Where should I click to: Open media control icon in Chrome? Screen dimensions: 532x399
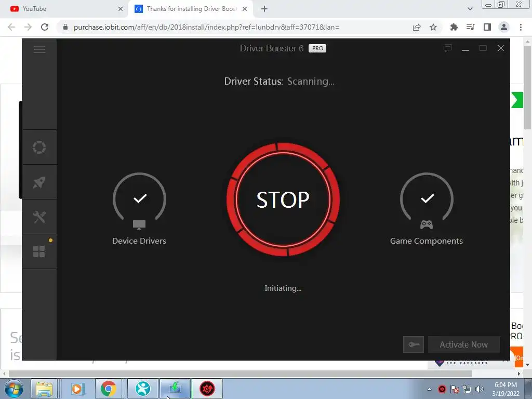tap(470, 27)
